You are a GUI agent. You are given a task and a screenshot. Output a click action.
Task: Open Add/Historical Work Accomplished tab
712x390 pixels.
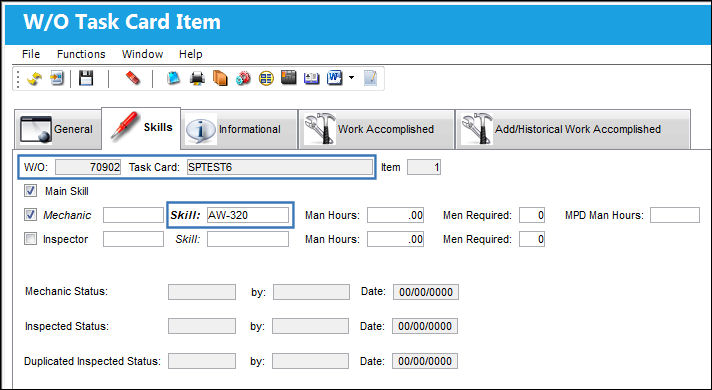(573, 129)
